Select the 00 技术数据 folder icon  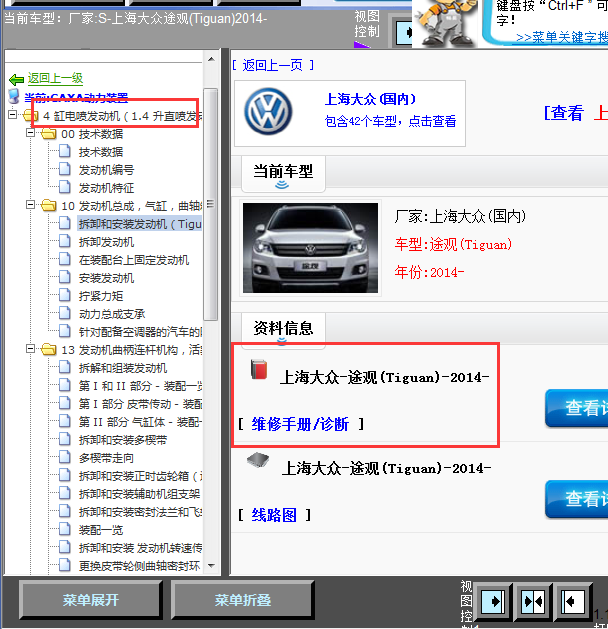tap(49, 133)
